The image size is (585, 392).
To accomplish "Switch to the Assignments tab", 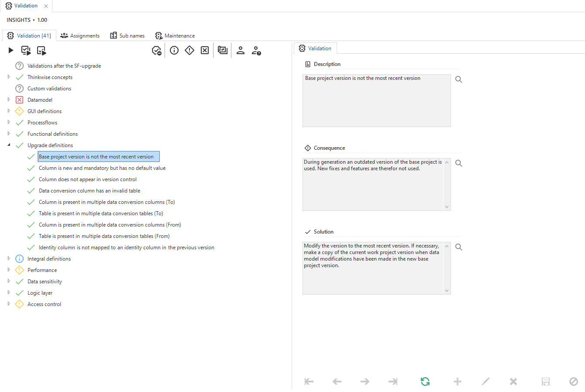I will pyautogui.click(x=80, y=36).
